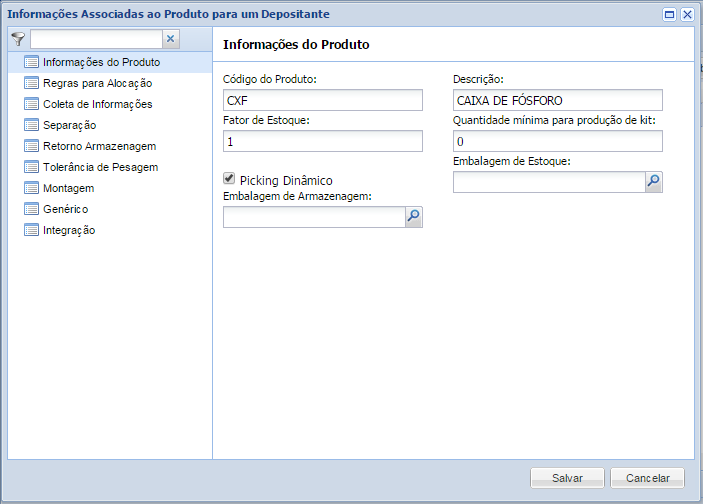Click the Coleta de Informações list icon
The width and height of the screenshot is (703, 504).
click(x=31, y=104)
